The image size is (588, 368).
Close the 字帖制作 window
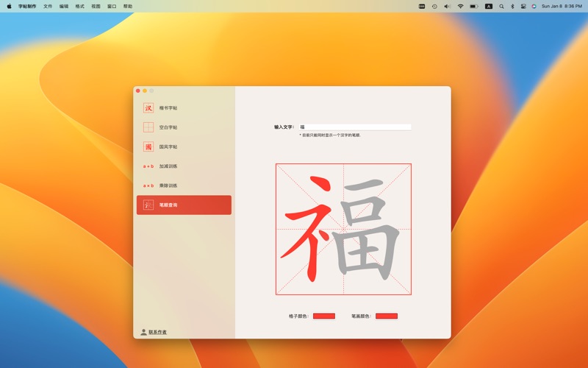click(x=138, y=91)
